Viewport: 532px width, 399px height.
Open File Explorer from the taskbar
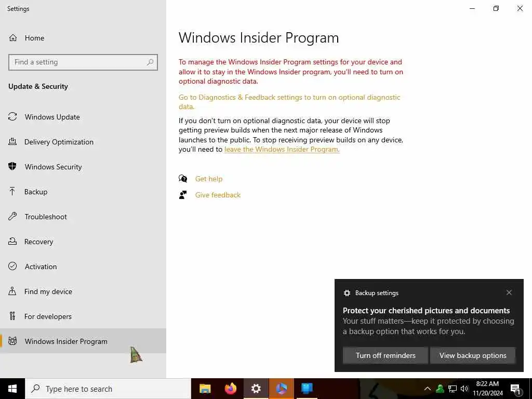click(x=205, y=389)
